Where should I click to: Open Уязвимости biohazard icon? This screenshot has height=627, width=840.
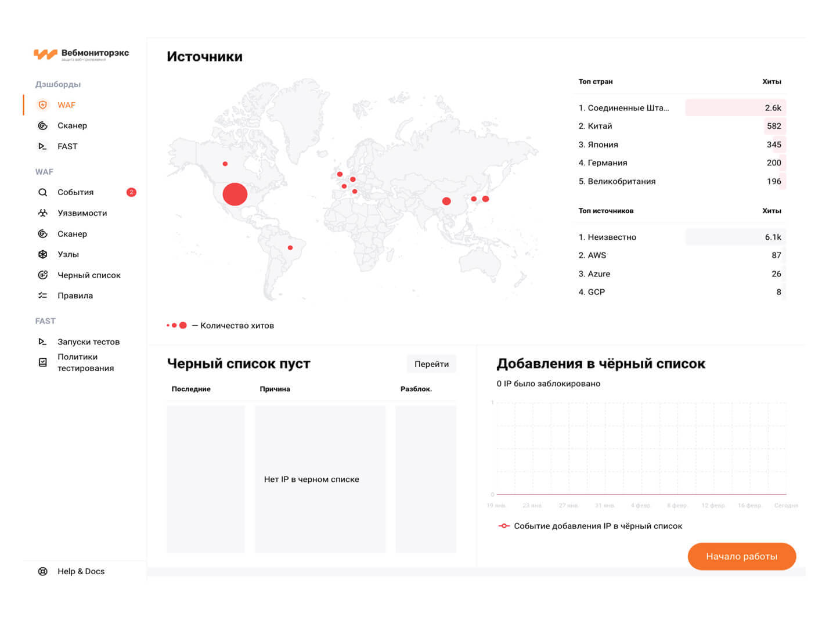click(42, 213)
